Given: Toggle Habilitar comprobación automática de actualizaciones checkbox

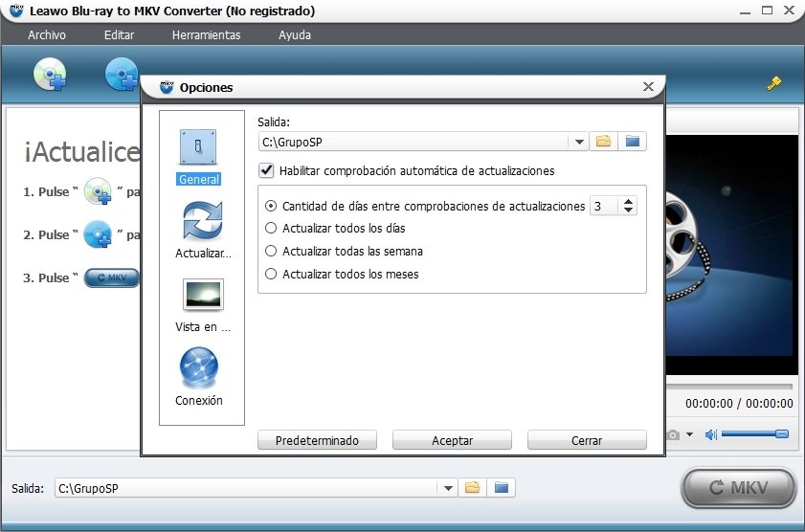Looking at the screenshot, I should pos(266,170).
